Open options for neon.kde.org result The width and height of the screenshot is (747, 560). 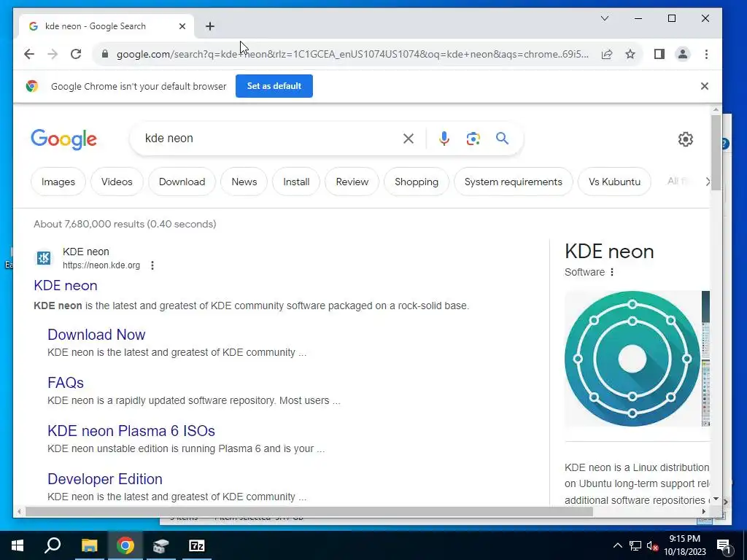click(152, 265)
